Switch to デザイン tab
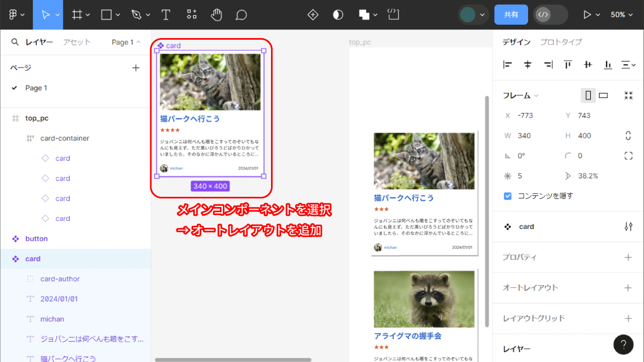This screenshot has height=362, width=644. [516, 42]
